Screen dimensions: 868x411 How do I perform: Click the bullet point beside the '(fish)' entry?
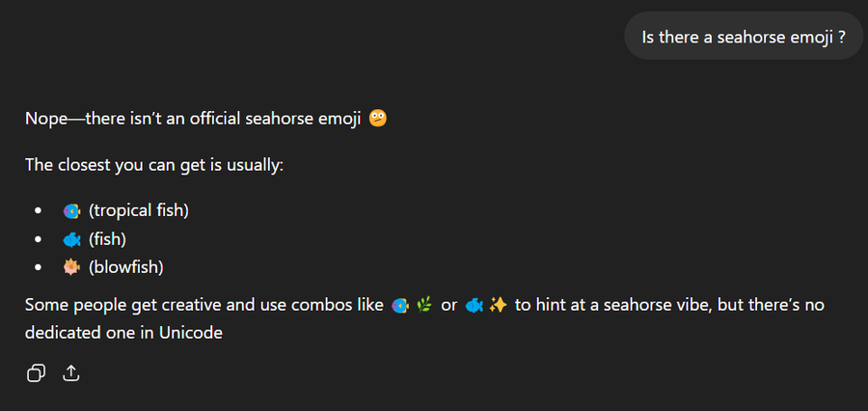tap(39, 238)
